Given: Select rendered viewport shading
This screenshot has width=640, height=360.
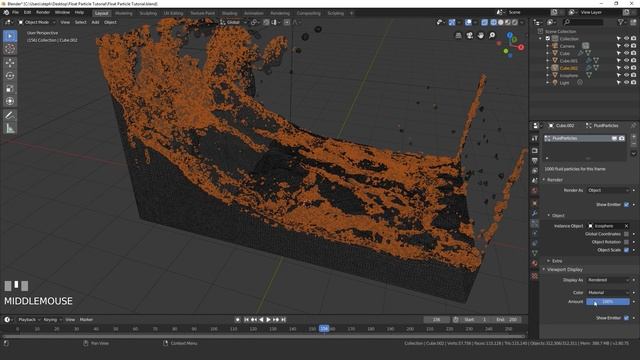Looking at the screenshot, I should pyautogui.click(x=515, y=22).
